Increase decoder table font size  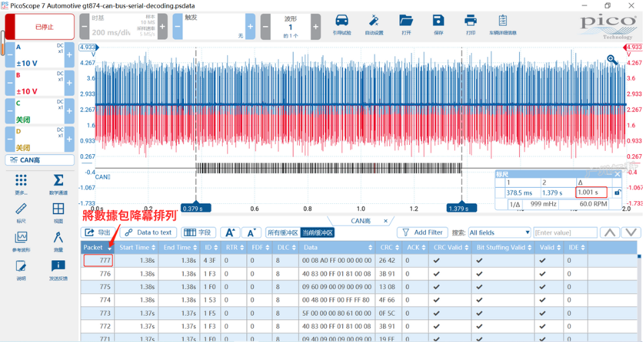(x=230, y=233)
